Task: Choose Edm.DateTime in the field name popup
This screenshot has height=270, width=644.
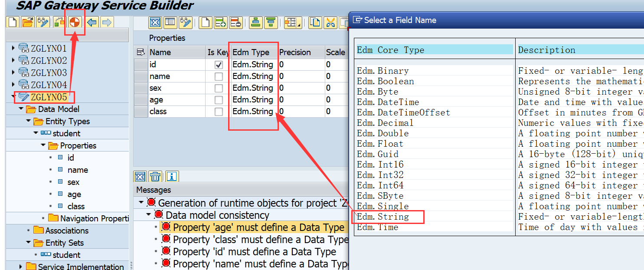Action: [x=388, y=102]
